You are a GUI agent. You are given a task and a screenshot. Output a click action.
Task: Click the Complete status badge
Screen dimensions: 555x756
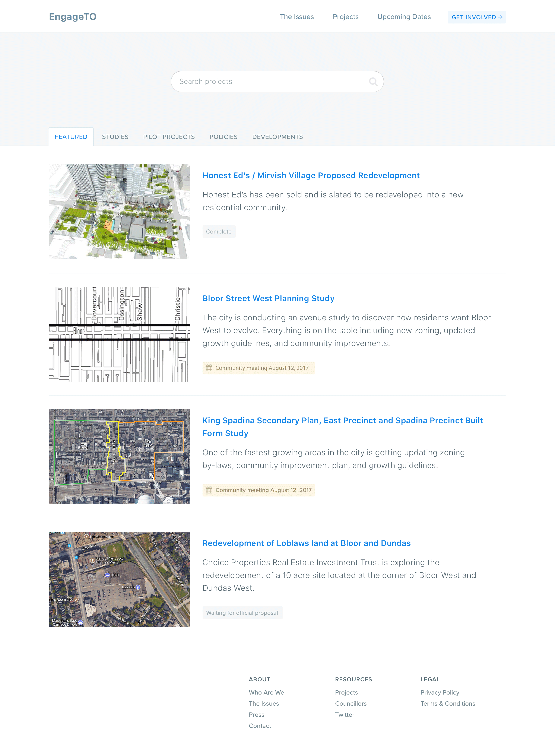pos(219,231)
